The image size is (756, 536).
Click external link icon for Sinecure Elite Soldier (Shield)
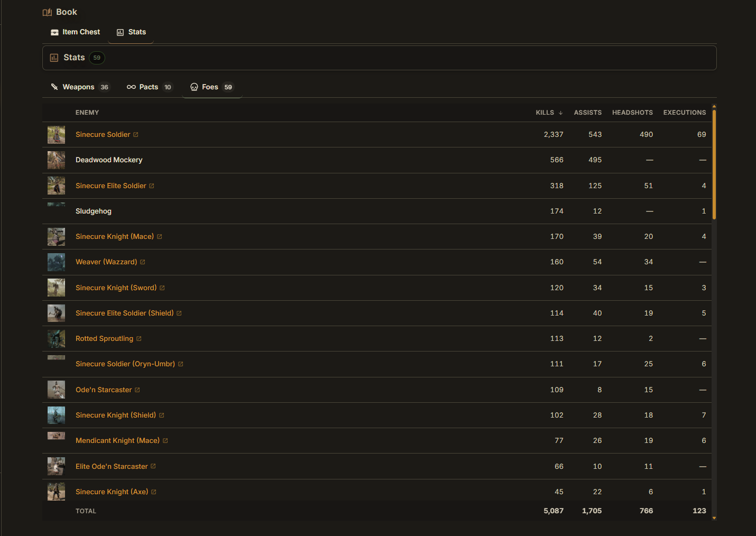[179, 313]
